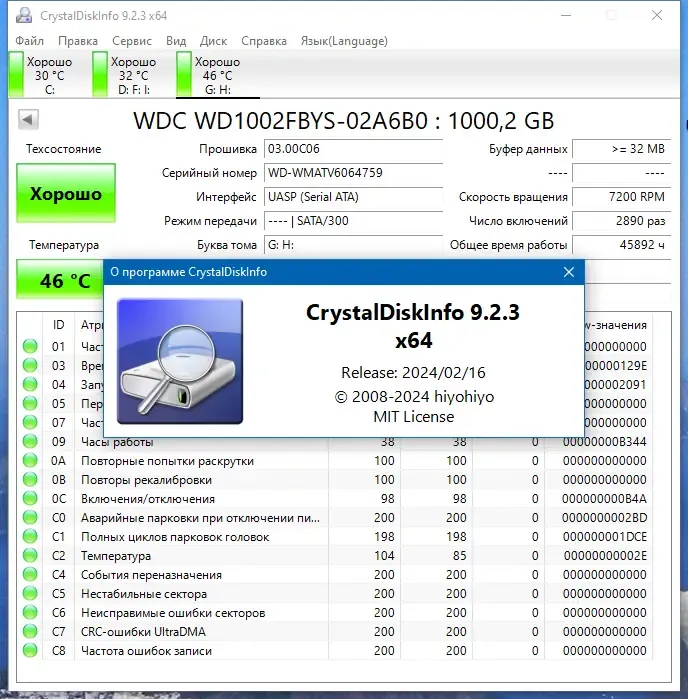This screenshot has height=699, width=688.
Task: Click the green Хорошо health status button
Action: pos(66,193)
